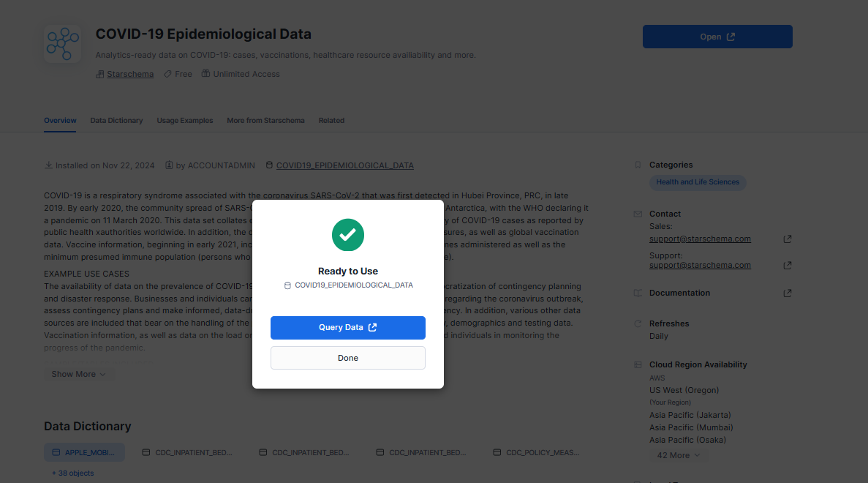Click the COVID-19 listing logo icon

[62, 43]
